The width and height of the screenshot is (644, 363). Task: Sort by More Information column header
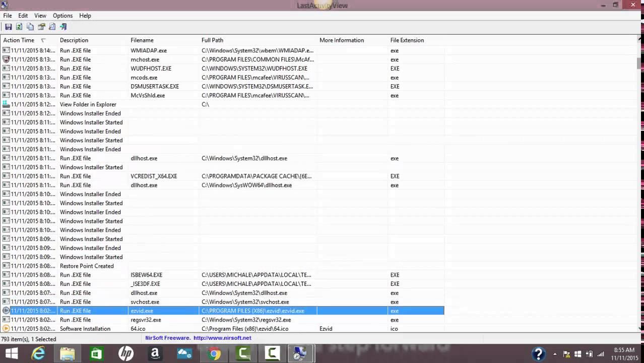pyautogui.click(x=353, y=40)
